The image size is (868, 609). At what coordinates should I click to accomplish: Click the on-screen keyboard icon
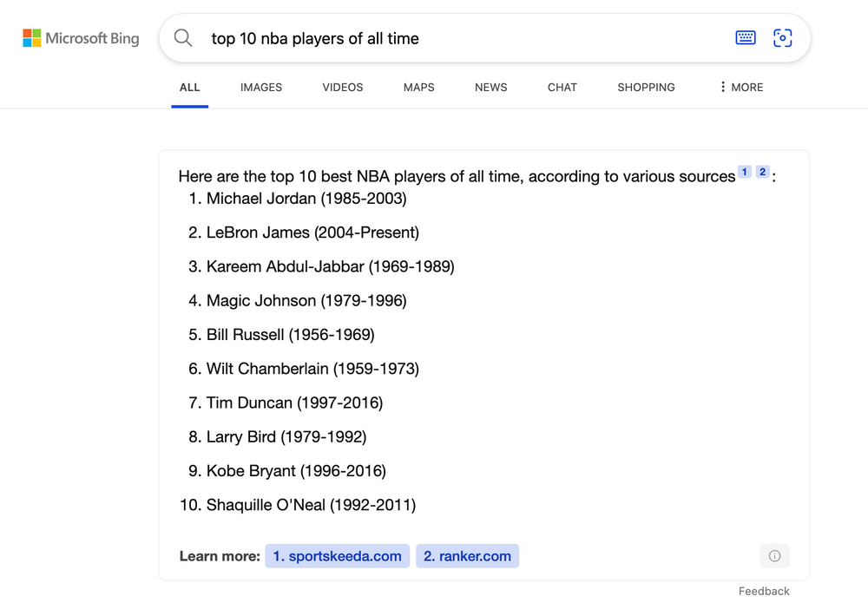745,37
